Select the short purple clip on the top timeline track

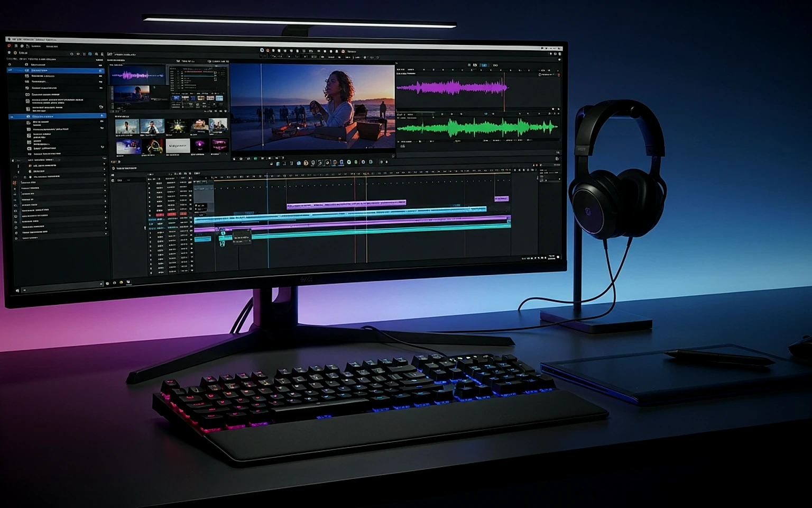tap(346, 204)
